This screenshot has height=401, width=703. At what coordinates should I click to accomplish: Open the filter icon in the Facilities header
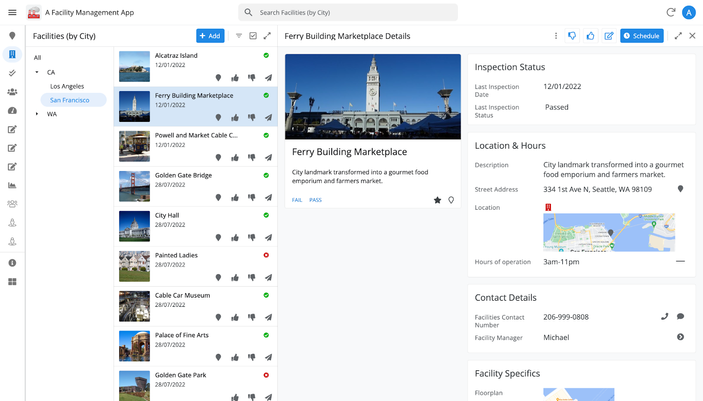pyautogui.click(x=239, y=36)
